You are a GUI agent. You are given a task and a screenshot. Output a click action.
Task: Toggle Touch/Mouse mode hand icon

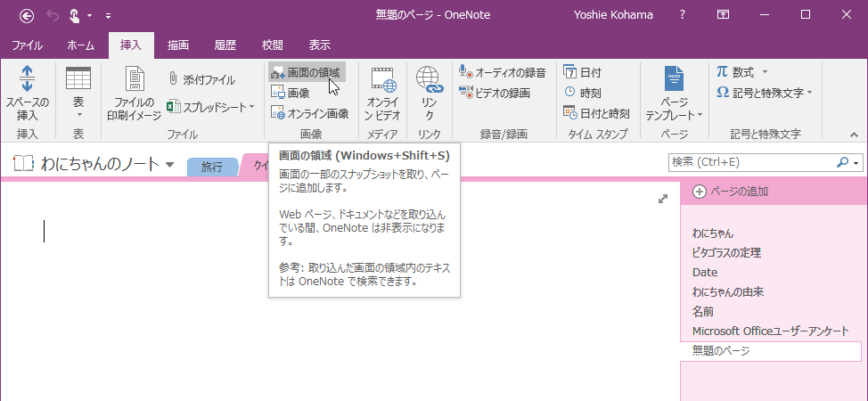[x=75, y=15]
